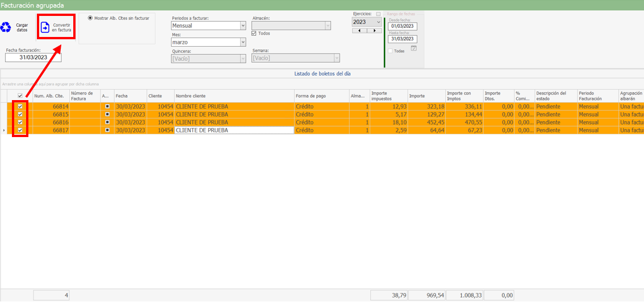Enable the Todas dates checkbox

[390, 51]
